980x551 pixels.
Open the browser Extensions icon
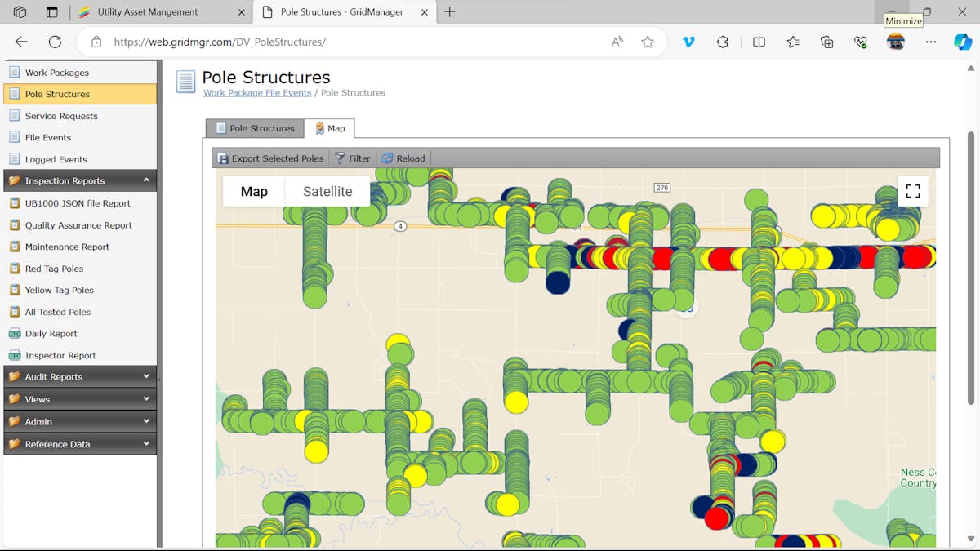tap(722, 42)
